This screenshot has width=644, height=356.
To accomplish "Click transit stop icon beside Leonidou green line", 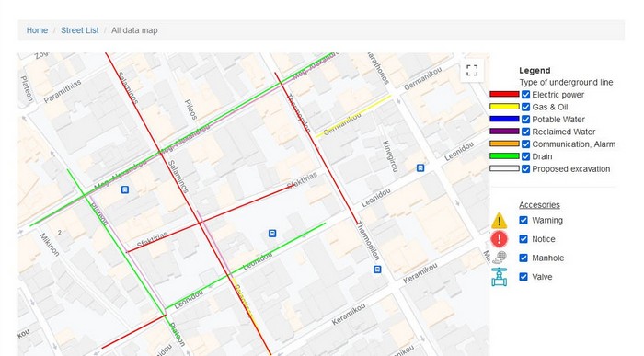I will click(272, 234).
